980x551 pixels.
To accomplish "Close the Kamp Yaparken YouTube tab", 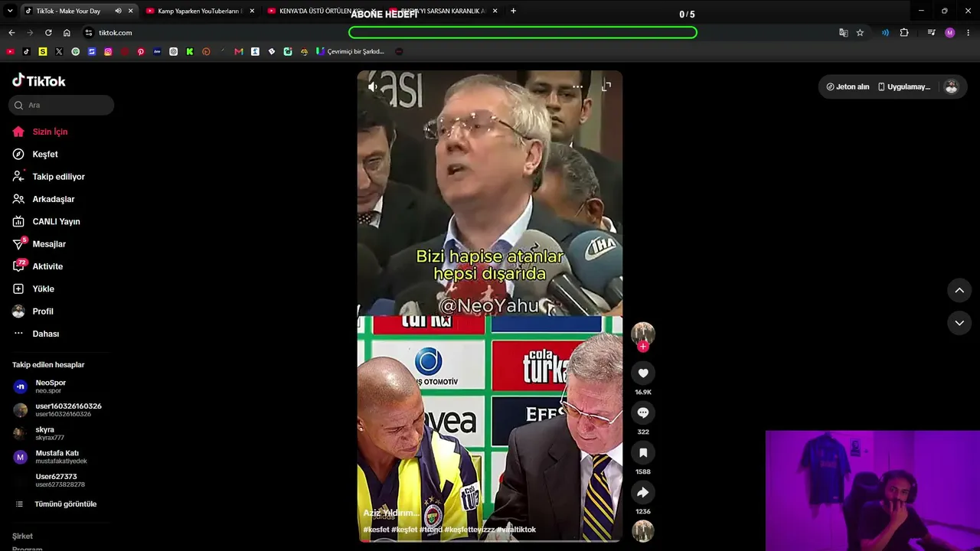I will coord(252,11).
